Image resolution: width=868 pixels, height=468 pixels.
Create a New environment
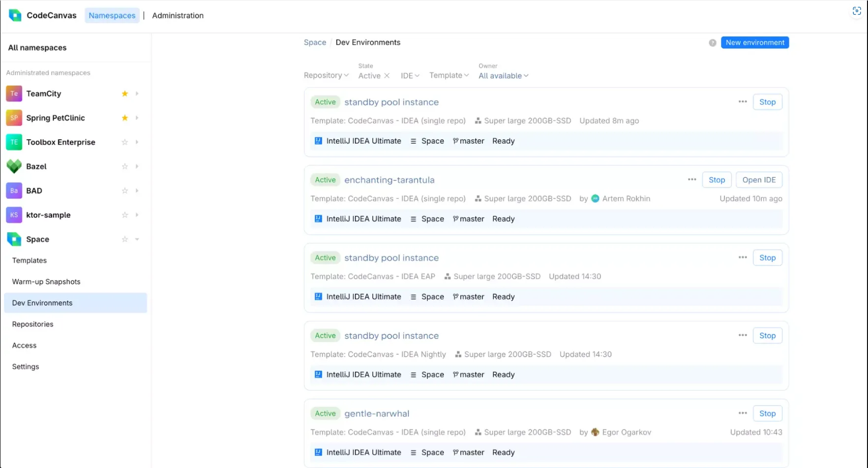[754, 43]
